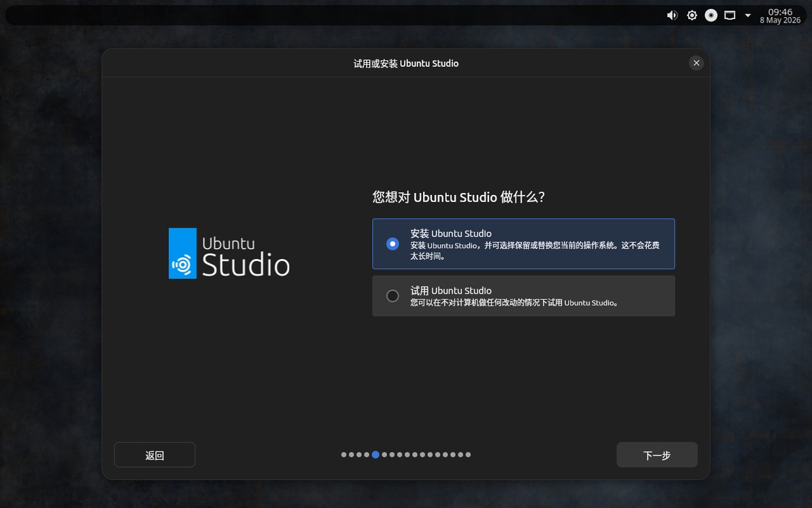Expand the system tray dropdown arrow

click(748, 15)
